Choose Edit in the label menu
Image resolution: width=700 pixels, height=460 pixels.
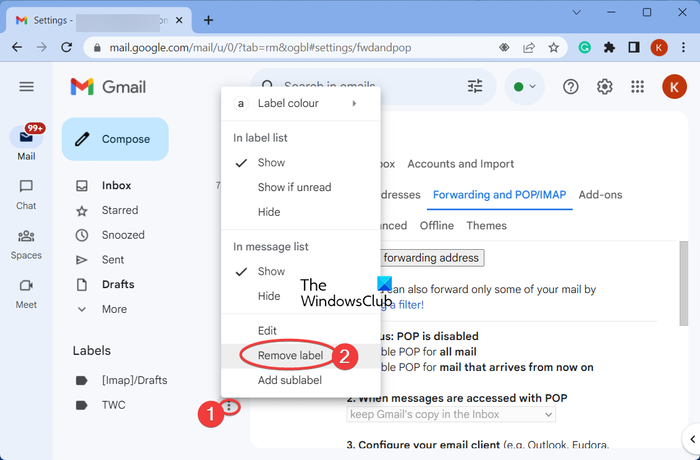pyautogui.click(x=301, y=331)
